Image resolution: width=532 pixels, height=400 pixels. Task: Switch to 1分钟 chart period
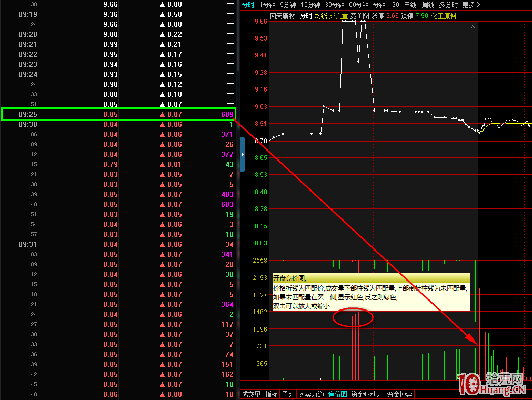[267, 5]
